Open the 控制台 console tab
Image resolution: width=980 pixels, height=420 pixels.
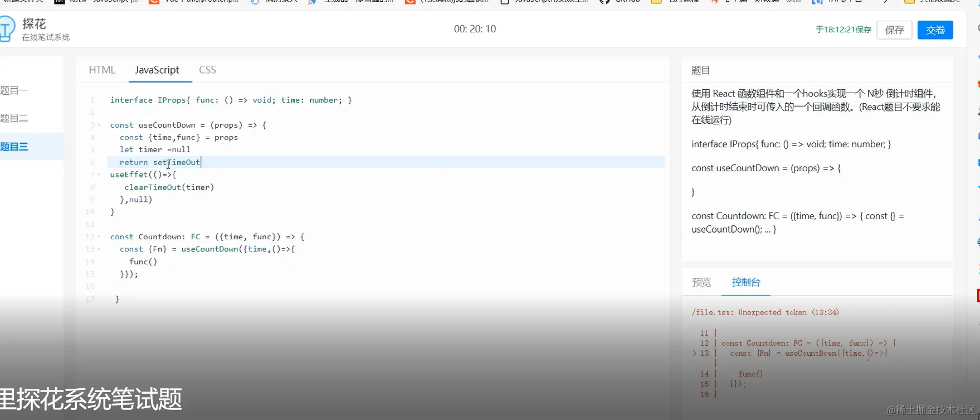[x=746, y=282]
